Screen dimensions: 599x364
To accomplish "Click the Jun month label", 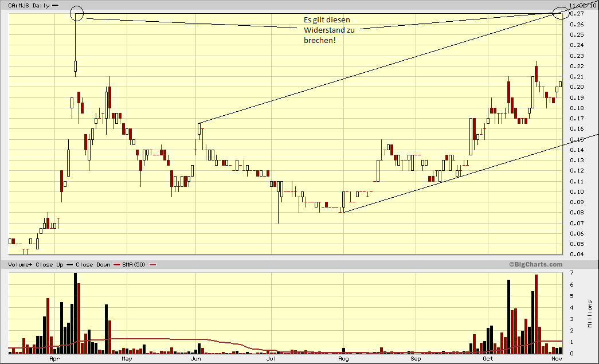I will point(195,359).
